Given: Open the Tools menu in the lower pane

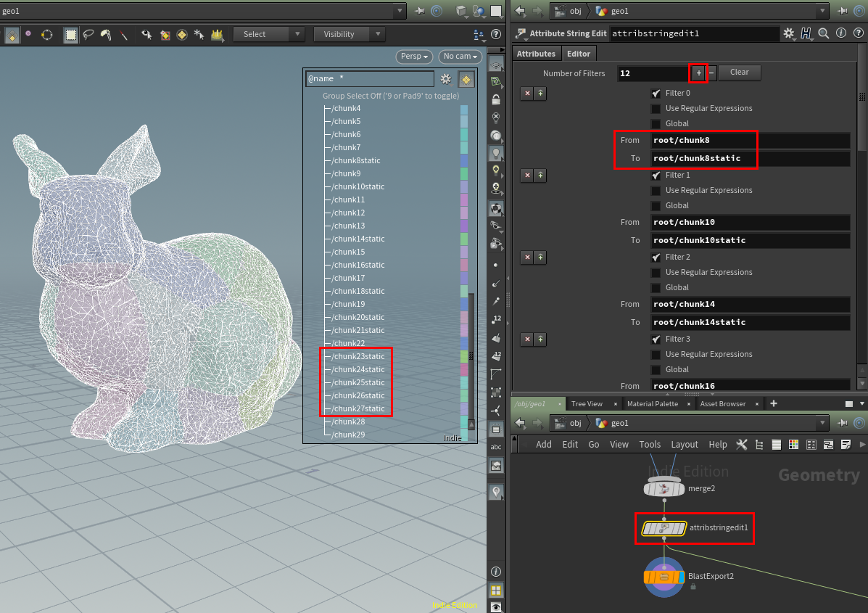Looking at the screenshot, I should coord(650,444).
